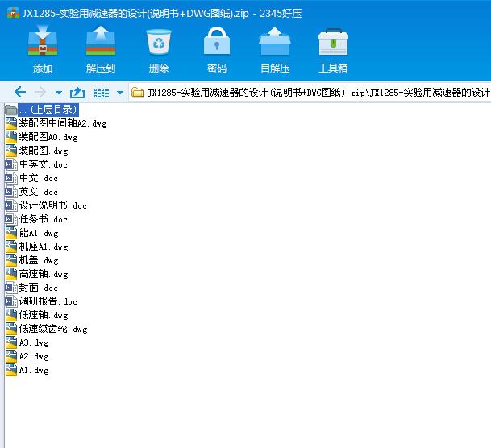Screen dimensions: 491x448
Task: Select file 装配图中间轴A2.dwg
Action: tap(63, 123)
